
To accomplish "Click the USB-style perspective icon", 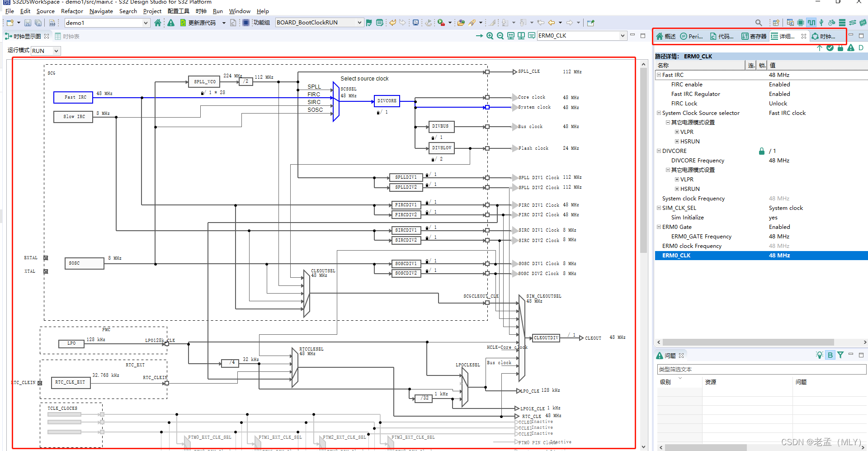I will pyautogui.click(x=821, y=23).
